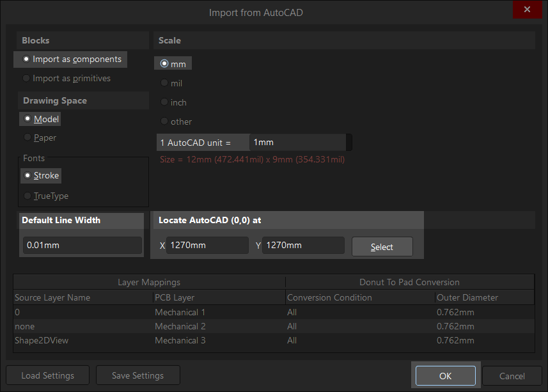548x392 pixels.
Task: Set scale to mm
Action: pos(173,64)
